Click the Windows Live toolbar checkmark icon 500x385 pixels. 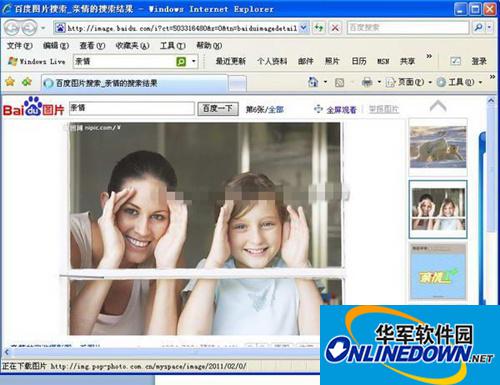[x=455, y=61]
